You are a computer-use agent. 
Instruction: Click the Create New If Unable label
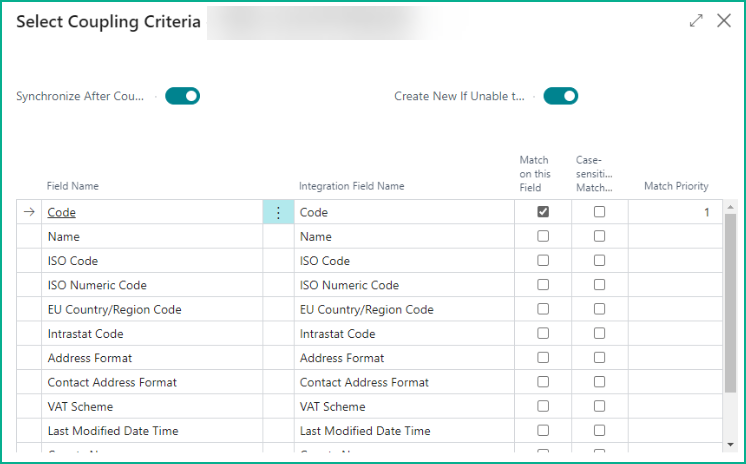pos(459,96)
